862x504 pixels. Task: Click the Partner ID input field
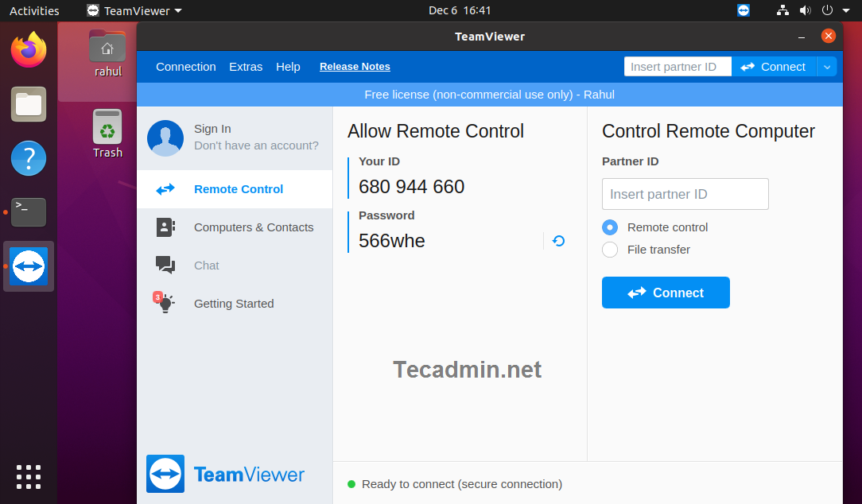[685, 194]
